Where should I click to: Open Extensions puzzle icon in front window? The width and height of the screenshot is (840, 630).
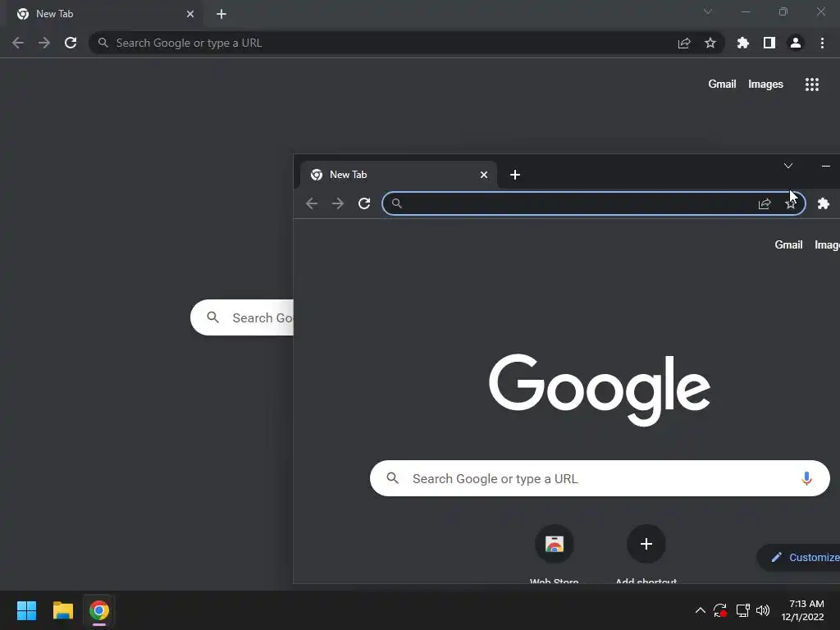[x=824, y=203]
